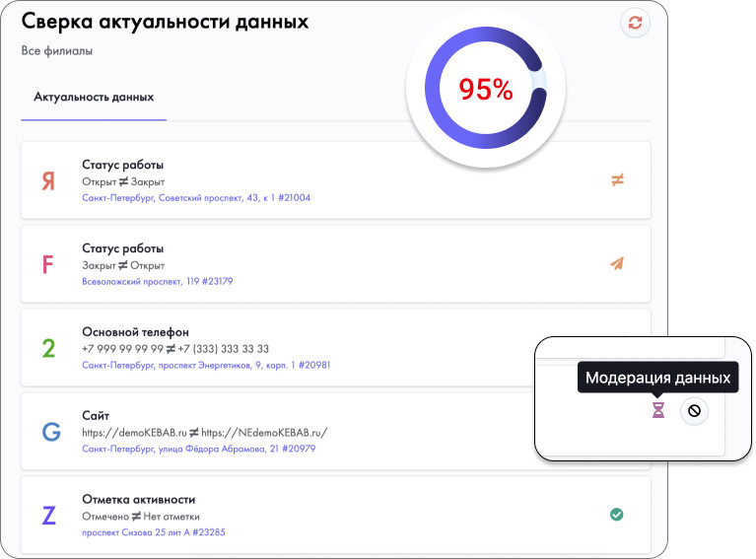Open link проспект Энергетиков, 9, корп. 1 #20981
The width and height of the screenshot is (756, 559).
pos(206,365)
